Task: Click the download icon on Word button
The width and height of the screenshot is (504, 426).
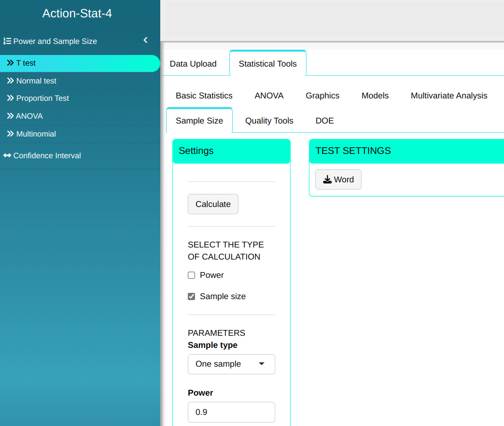Action: coord(327,179)
